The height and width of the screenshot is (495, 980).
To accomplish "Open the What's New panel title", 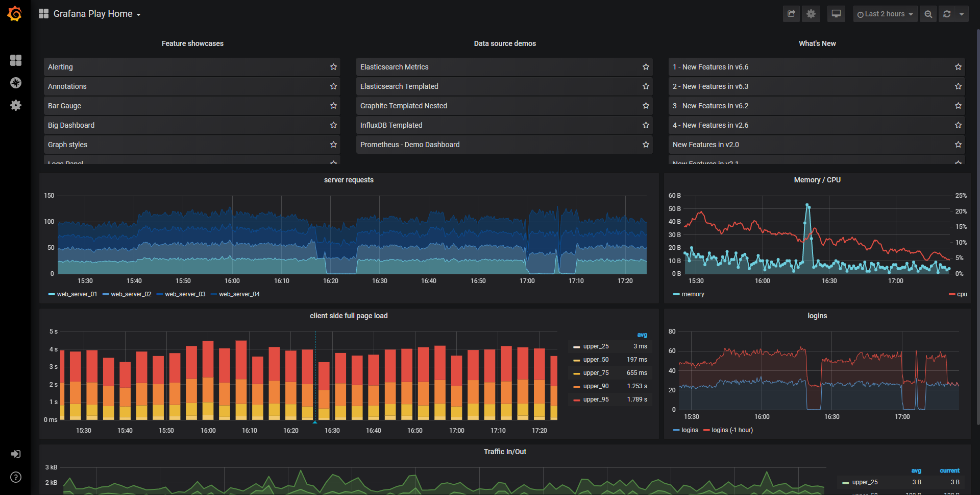I will pyautogui.click(x=817, y=43).
